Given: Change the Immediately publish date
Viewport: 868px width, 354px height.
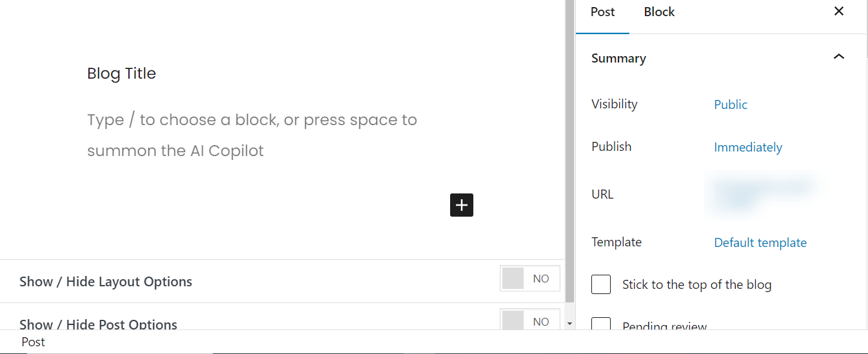Looking at the screenshot, I should coord(748,147).
